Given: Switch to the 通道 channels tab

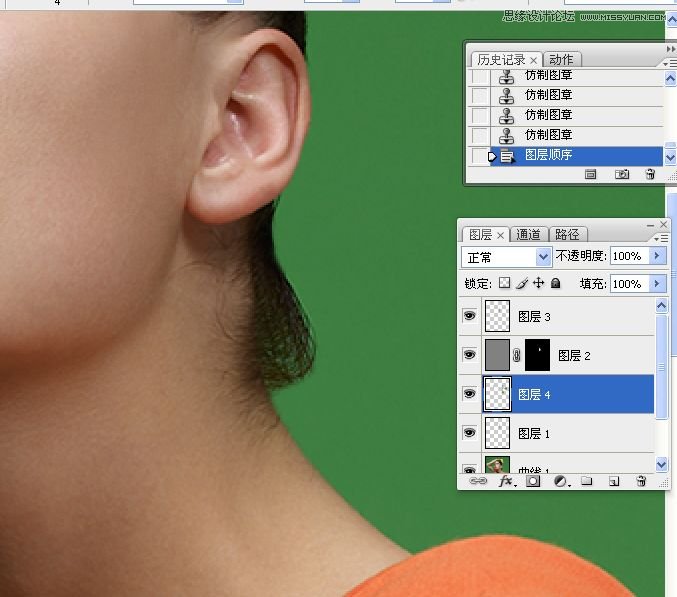Looking at the screenshot, I should pos(528,234).
